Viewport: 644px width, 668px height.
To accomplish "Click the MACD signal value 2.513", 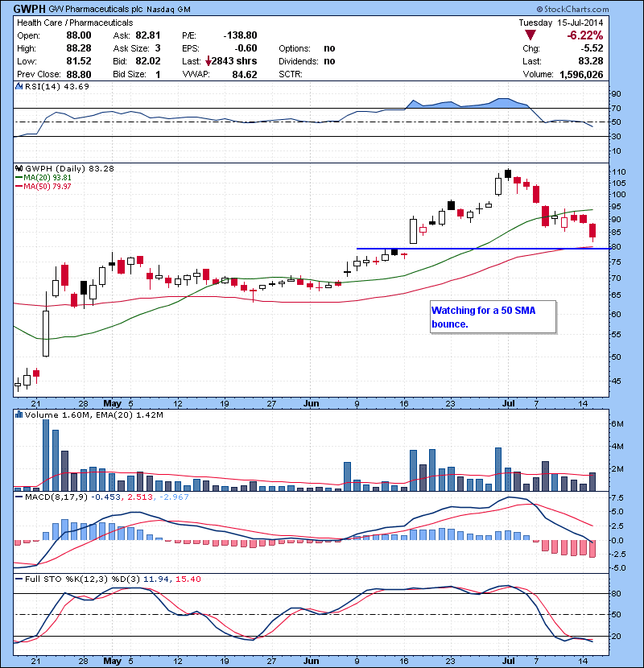I will (140, 497).
